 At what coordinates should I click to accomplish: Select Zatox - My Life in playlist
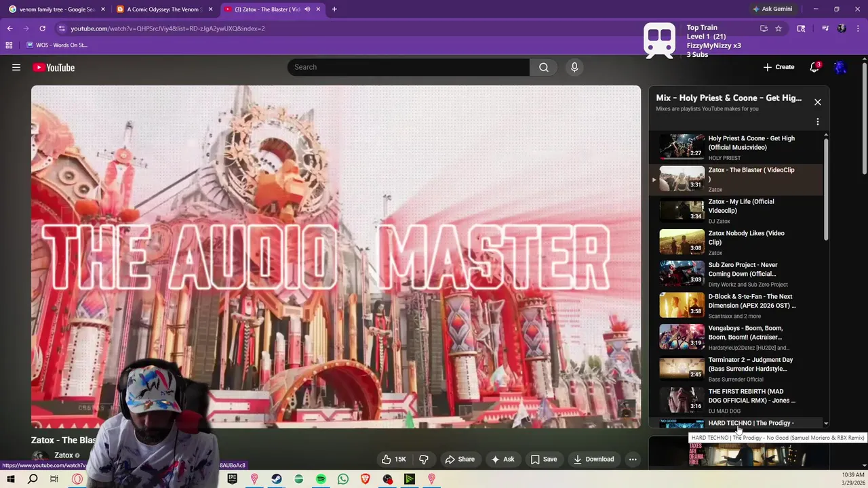[736, 210]
